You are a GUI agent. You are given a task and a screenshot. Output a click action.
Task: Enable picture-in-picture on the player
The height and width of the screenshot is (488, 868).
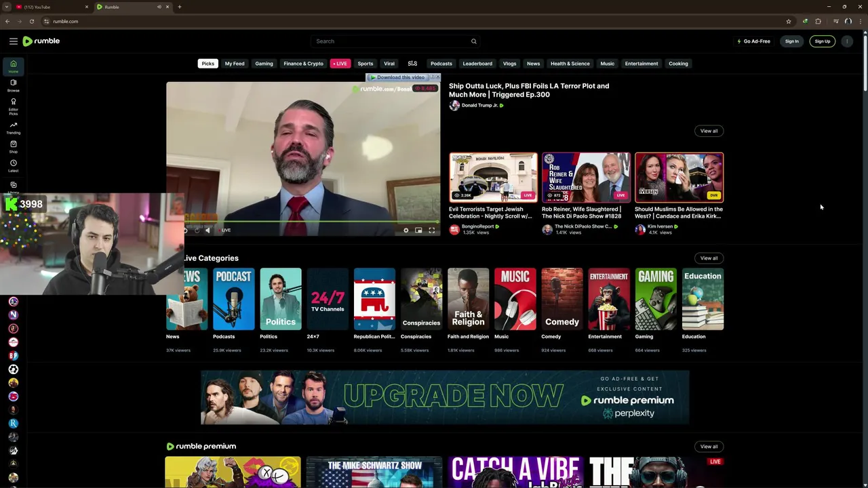[418, 230]
